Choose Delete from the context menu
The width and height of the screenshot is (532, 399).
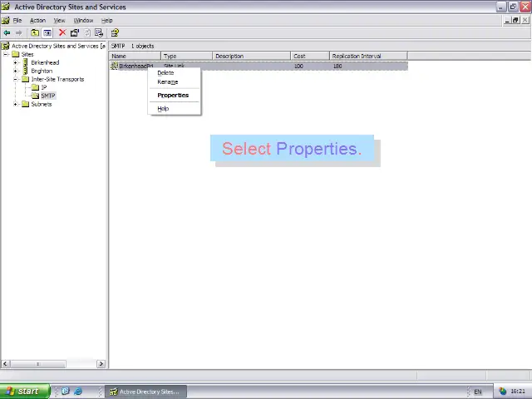[x=165, y=73]
